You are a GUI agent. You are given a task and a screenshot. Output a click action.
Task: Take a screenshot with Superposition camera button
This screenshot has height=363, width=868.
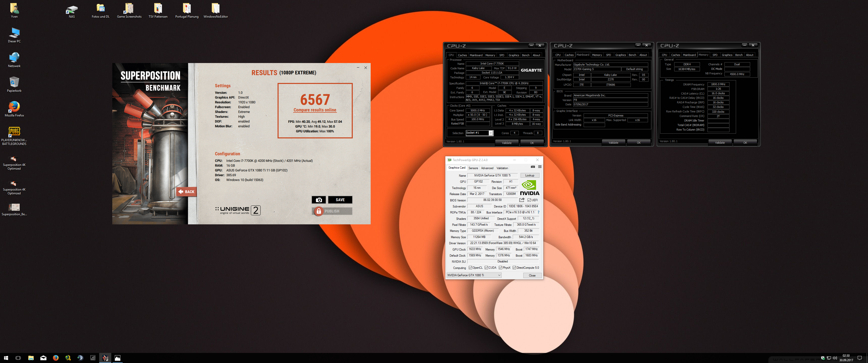click(x=318, y=200)
